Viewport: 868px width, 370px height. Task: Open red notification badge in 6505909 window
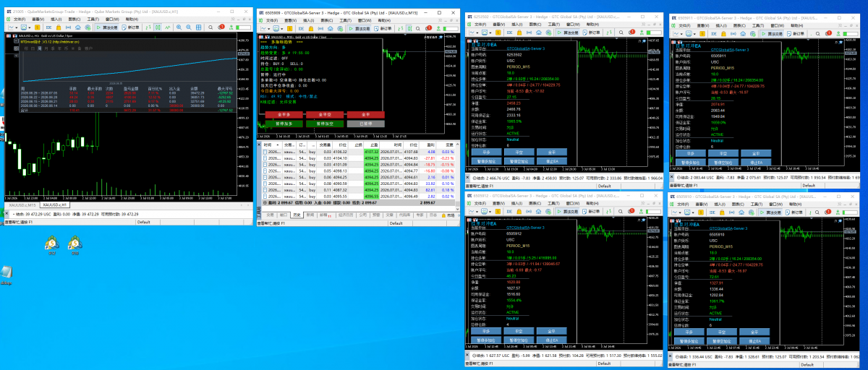[429, 27]
